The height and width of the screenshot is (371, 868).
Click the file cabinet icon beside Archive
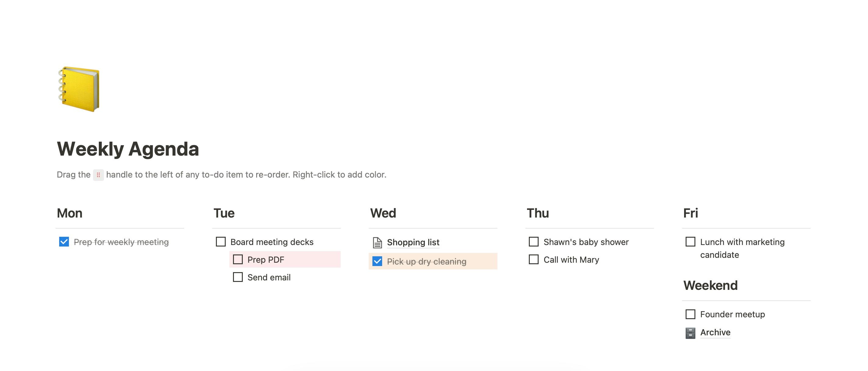coord(690,333)
